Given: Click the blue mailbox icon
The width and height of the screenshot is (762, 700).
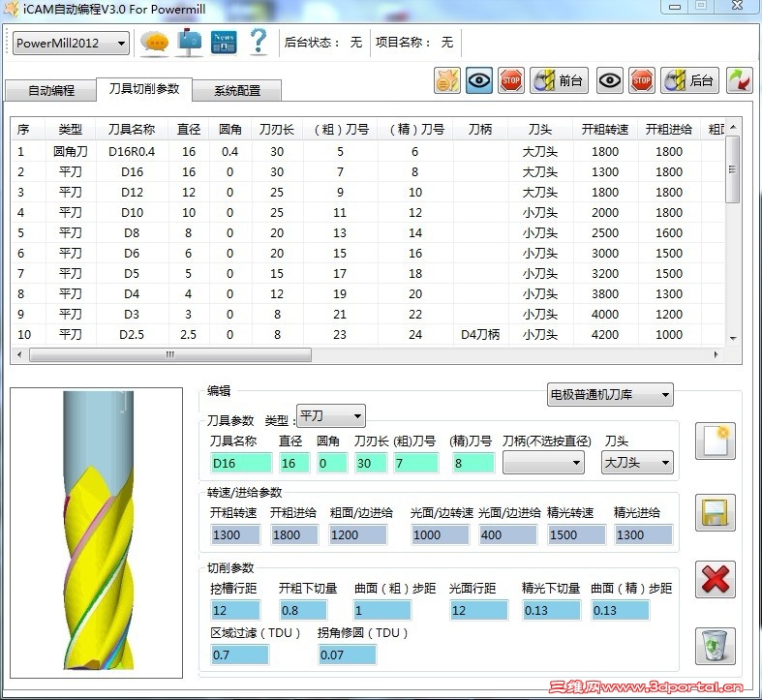Looking at the screenshot, I should (190, 43).
